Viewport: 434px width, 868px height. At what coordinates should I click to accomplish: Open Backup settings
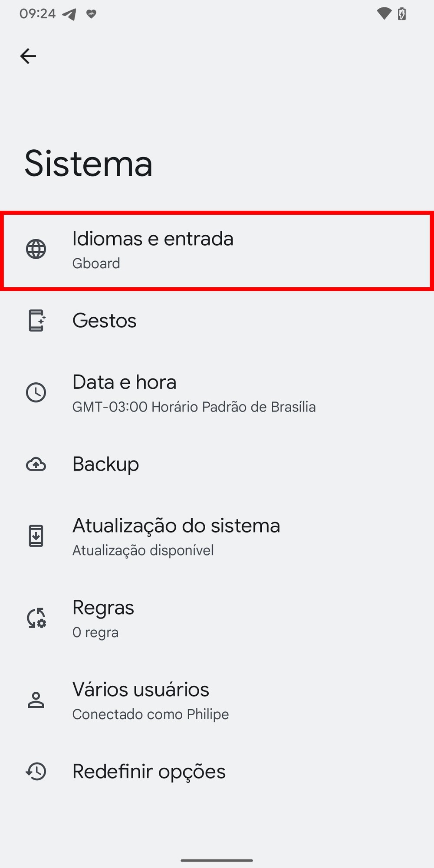[106, 464]
